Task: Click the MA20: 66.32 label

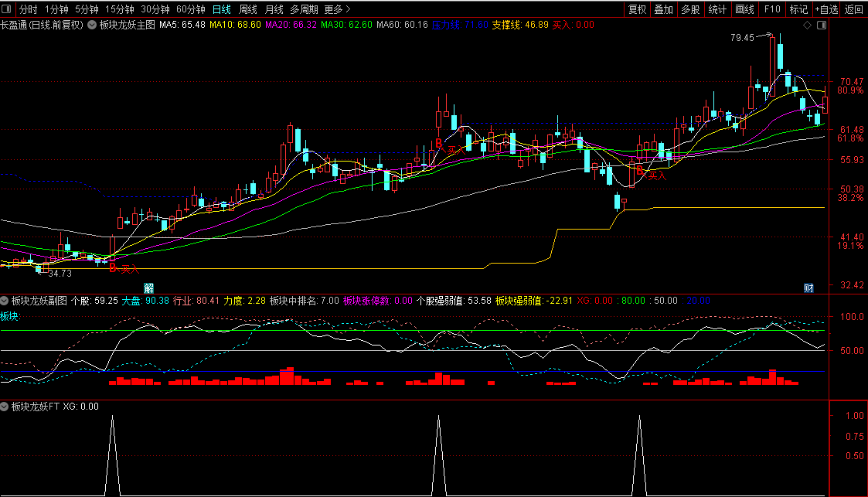Action: pyautogui.click(x=291, y=25)
